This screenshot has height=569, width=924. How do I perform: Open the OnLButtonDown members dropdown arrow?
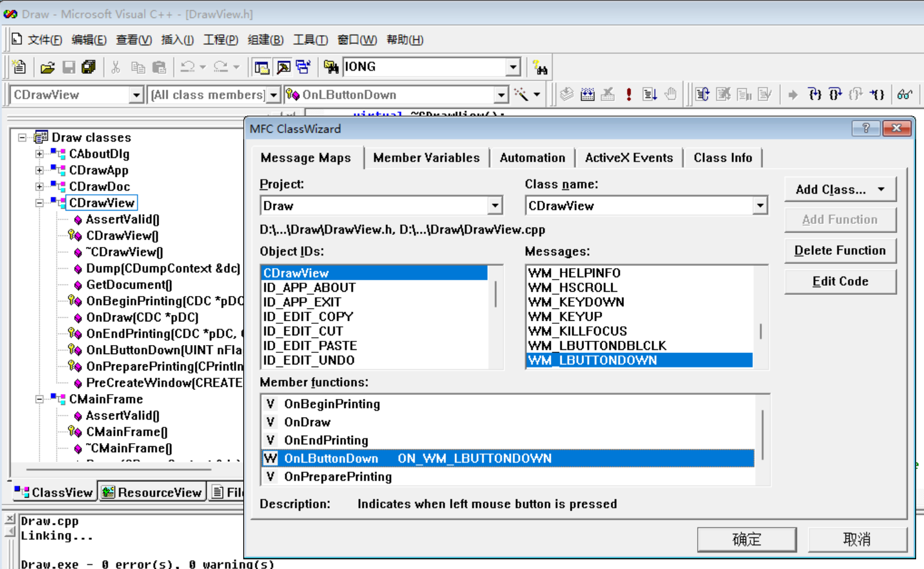coord(501,95)
